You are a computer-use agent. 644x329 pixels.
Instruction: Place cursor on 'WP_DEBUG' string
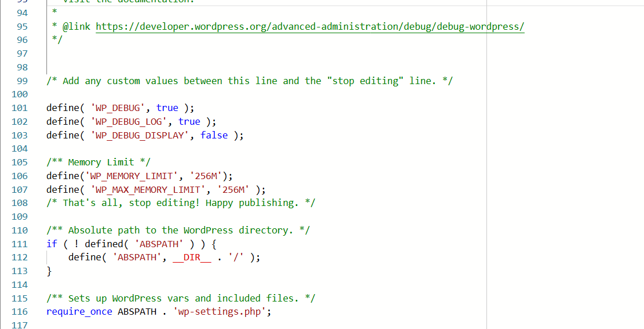[118, 108]
